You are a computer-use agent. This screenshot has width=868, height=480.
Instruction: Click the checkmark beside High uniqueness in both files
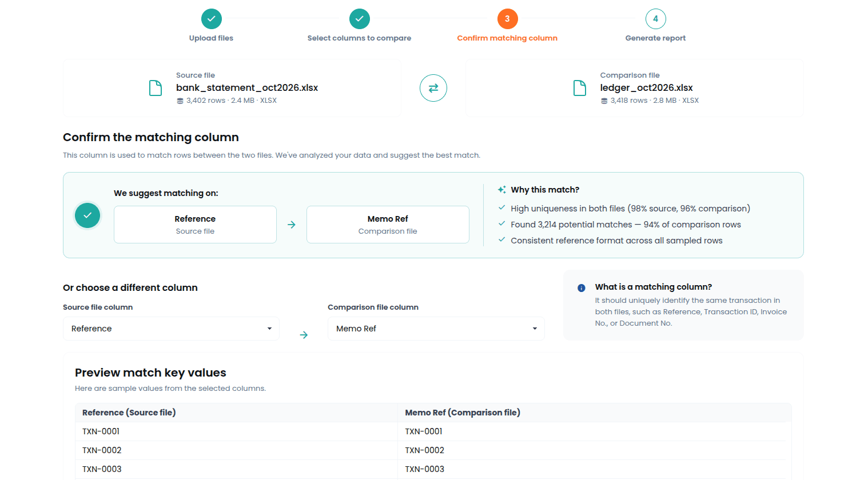tap(502, 208)
